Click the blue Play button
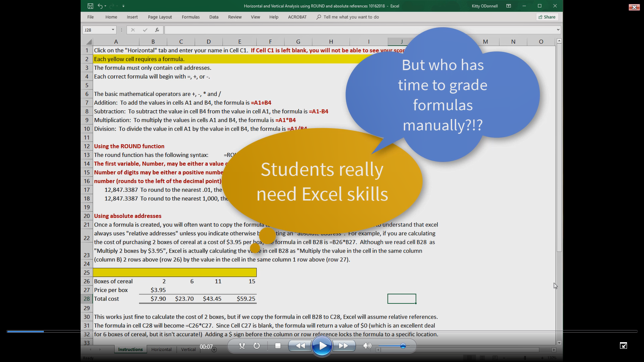Viewport: 644px width, 362px height. (x=322, y=346)
